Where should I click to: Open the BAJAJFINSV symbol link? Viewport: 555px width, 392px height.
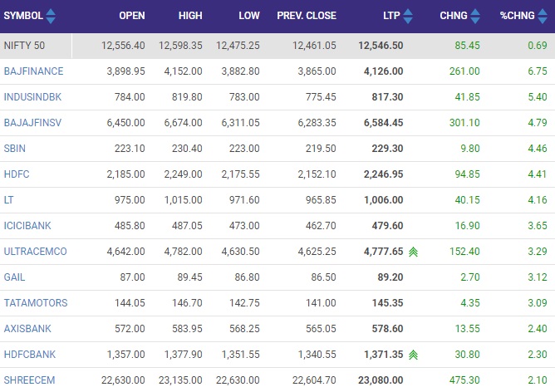pos(32,123)
